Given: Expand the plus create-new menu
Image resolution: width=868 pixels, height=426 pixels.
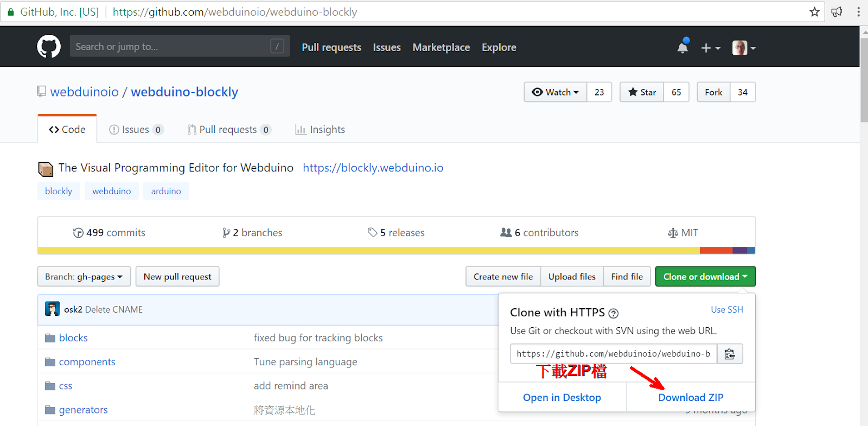Looking at the screenshot, I should click(710, 48).
